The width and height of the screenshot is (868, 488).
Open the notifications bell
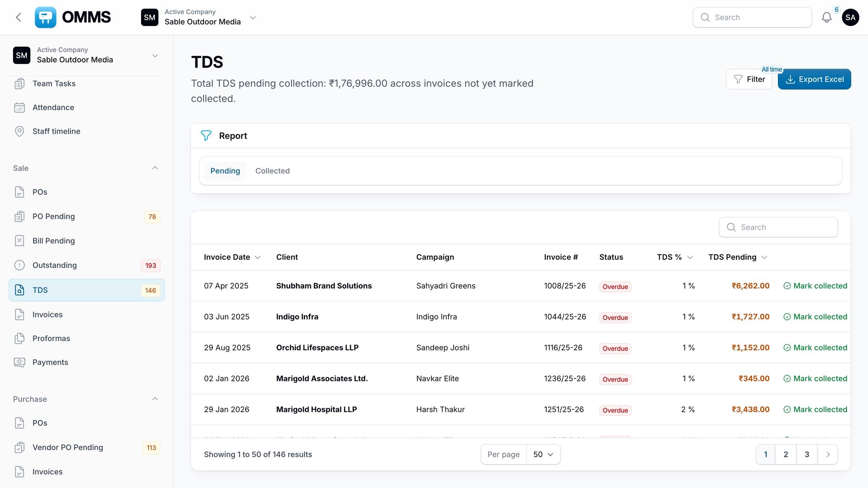827,17
